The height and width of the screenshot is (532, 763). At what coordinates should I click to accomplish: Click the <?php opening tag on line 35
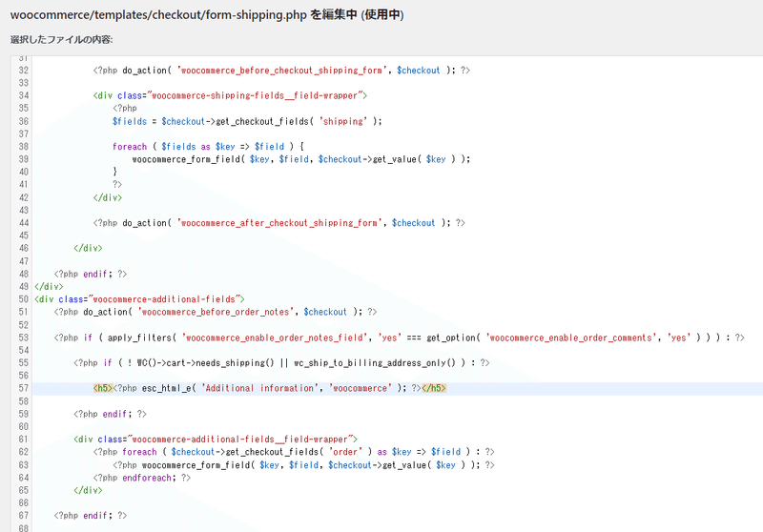(125, 108)
